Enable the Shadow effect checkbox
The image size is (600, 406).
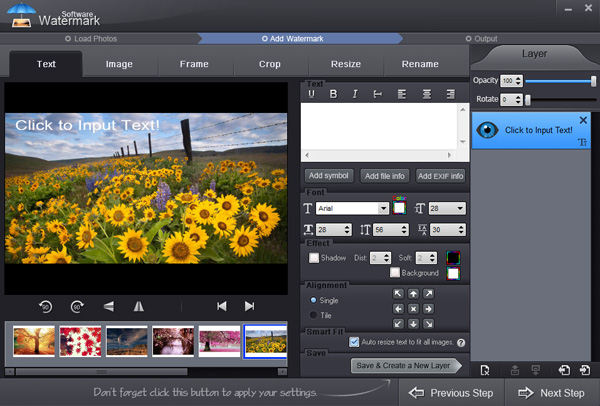click(x=310, y=258)
